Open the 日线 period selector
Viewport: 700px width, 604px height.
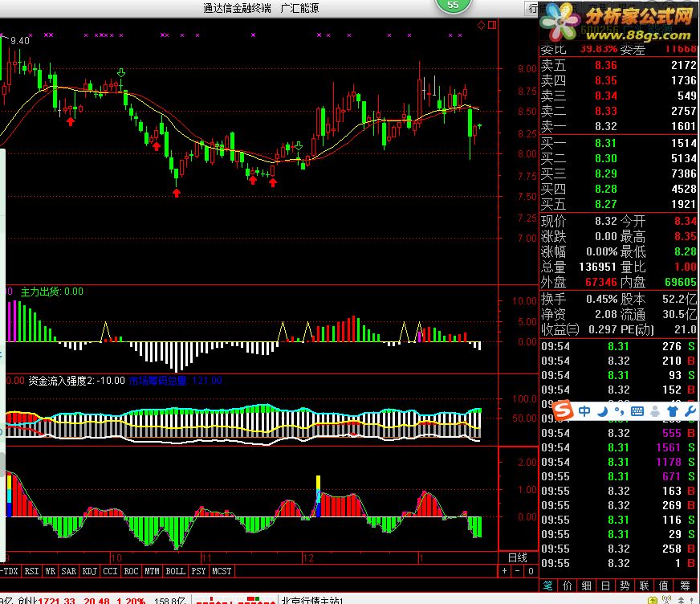click(x=518, y=557)
